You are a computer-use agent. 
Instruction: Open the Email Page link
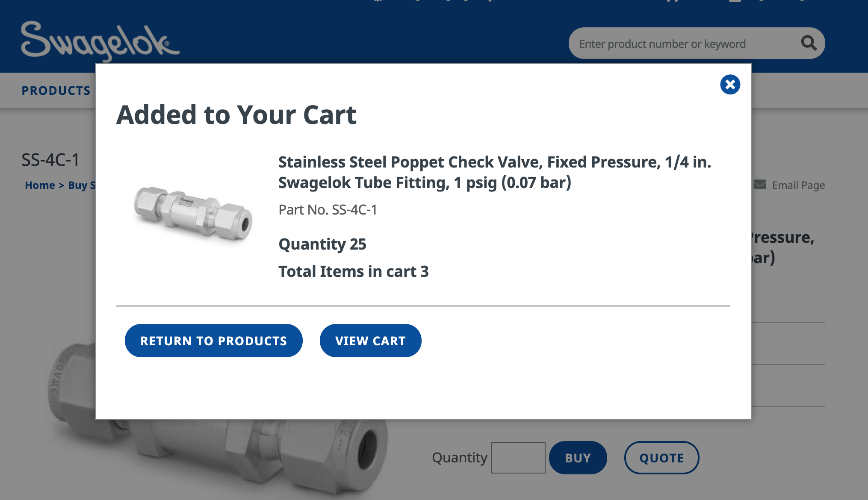(x=798, y=185)
